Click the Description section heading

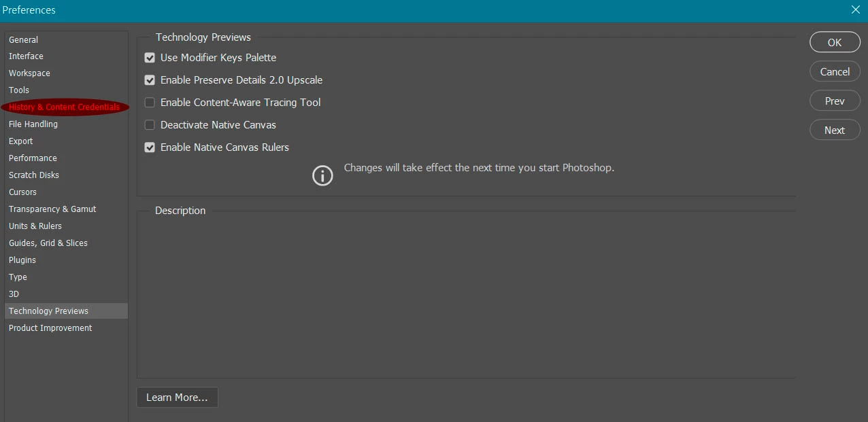pyautogui.click(x=180, y=211)
